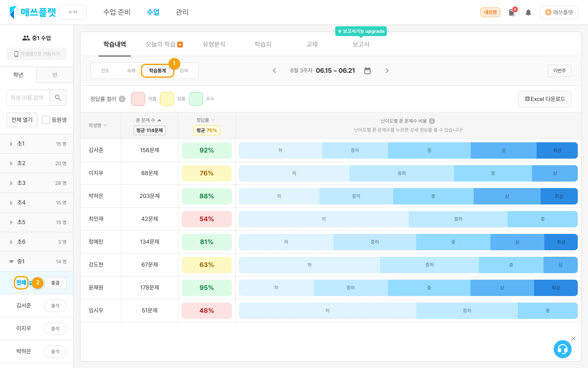Click the 보고서기능 upgrade tooltip badge
The width and height of the screenshot is (588, 368).
click(x=361, y=31)
